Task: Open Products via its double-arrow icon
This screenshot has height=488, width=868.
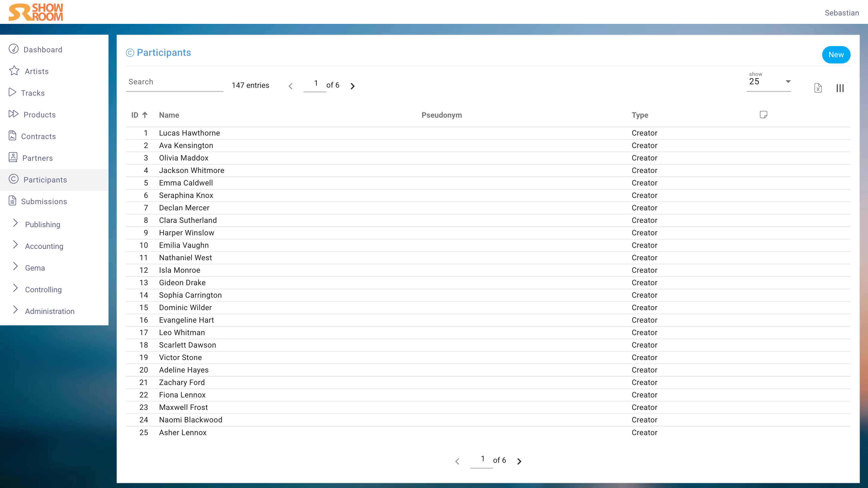Action: click(13, 114)
